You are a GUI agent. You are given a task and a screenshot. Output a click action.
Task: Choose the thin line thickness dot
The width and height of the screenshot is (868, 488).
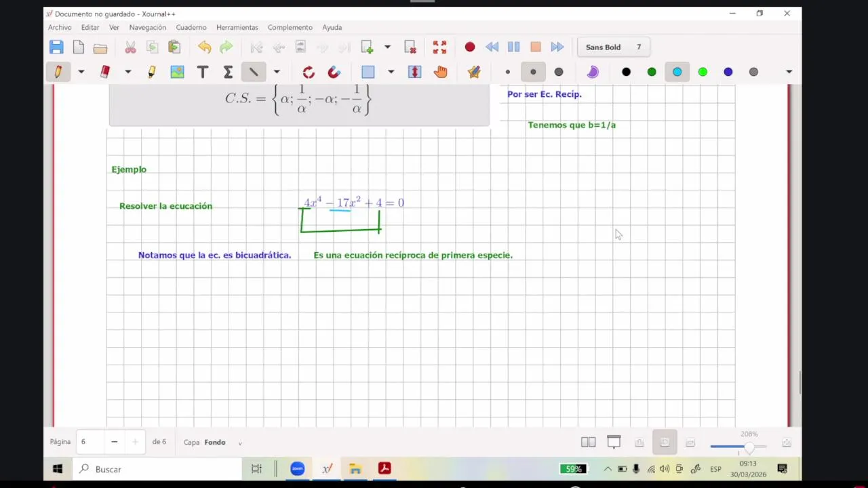click(x=507, y=72)
